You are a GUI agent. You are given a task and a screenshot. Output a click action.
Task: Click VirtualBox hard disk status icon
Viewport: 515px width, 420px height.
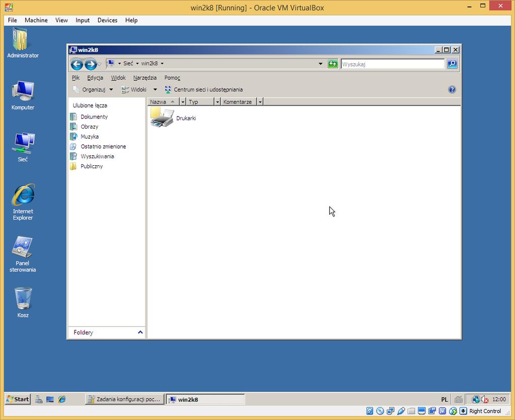(x=370, y=411)
